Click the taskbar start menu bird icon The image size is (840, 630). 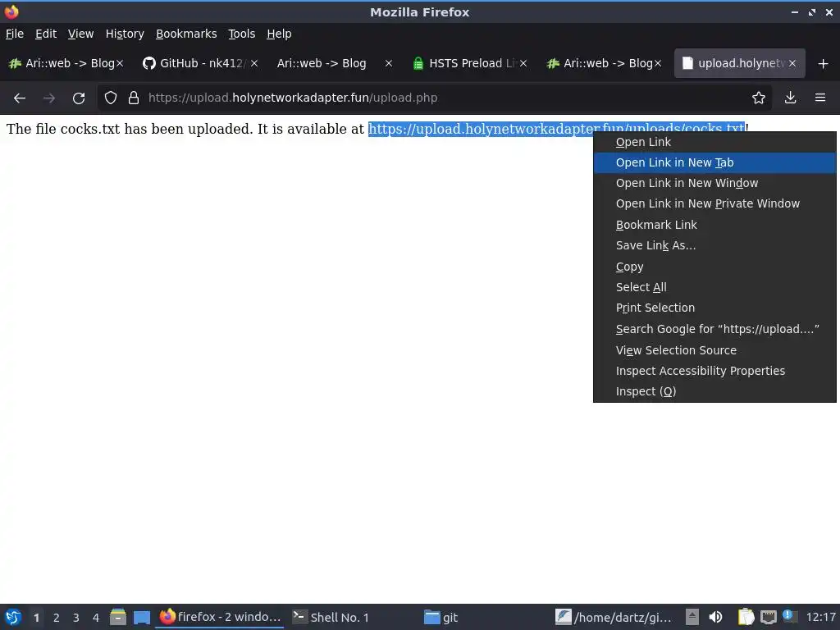[13, 617]
